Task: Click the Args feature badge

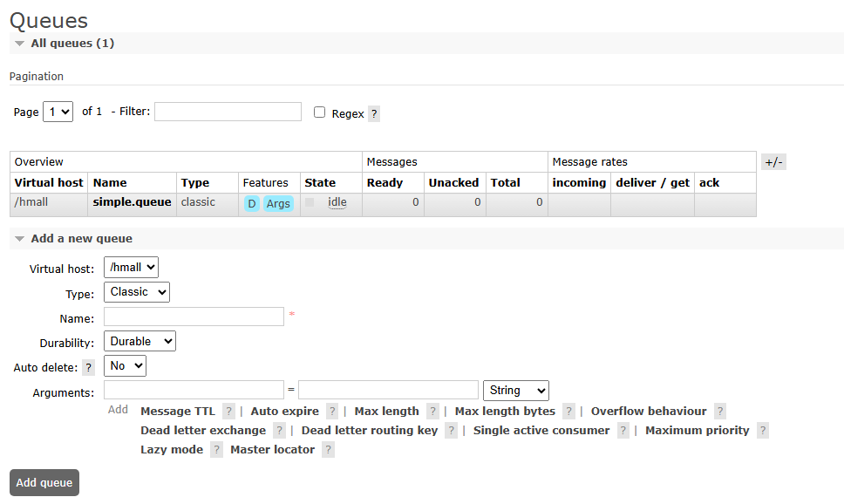Action: pos(278,203)
